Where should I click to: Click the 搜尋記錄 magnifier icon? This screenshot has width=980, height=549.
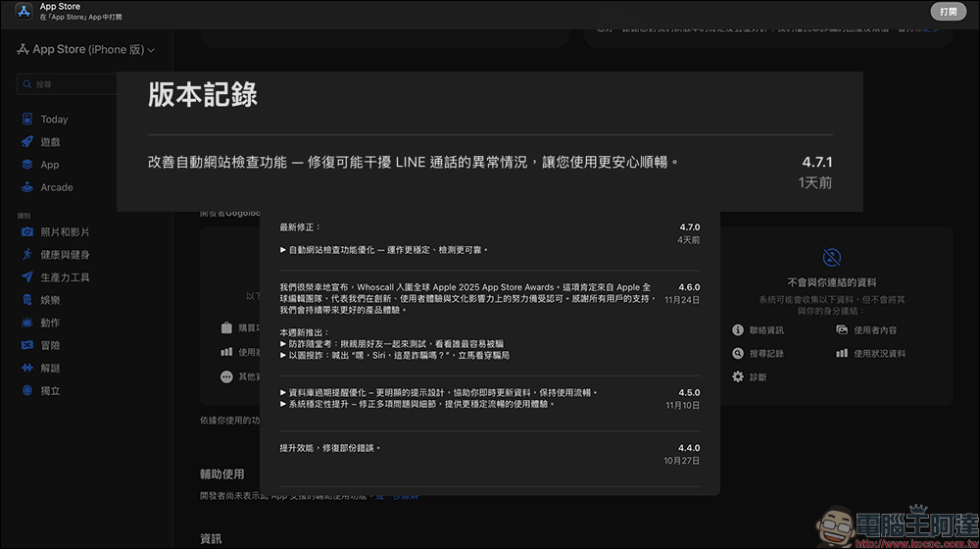[x=738, y=353]
